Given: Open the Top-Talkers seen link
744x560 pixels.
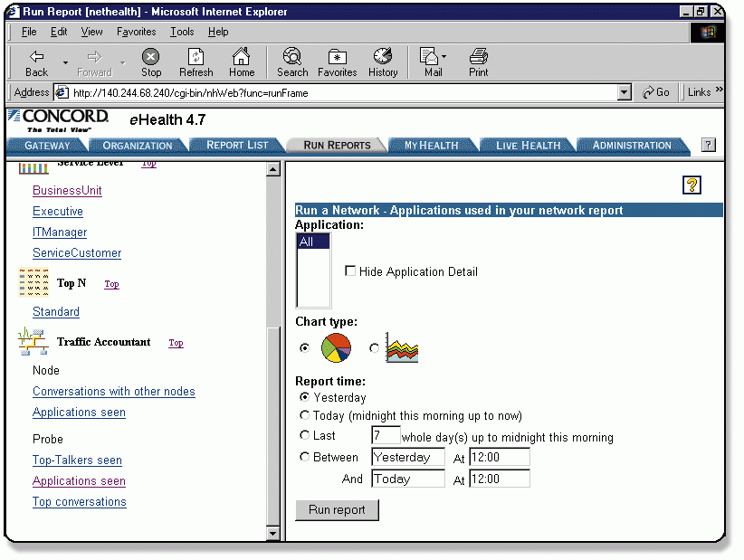Looking at the screenshot, I should [x=77, y=460].
